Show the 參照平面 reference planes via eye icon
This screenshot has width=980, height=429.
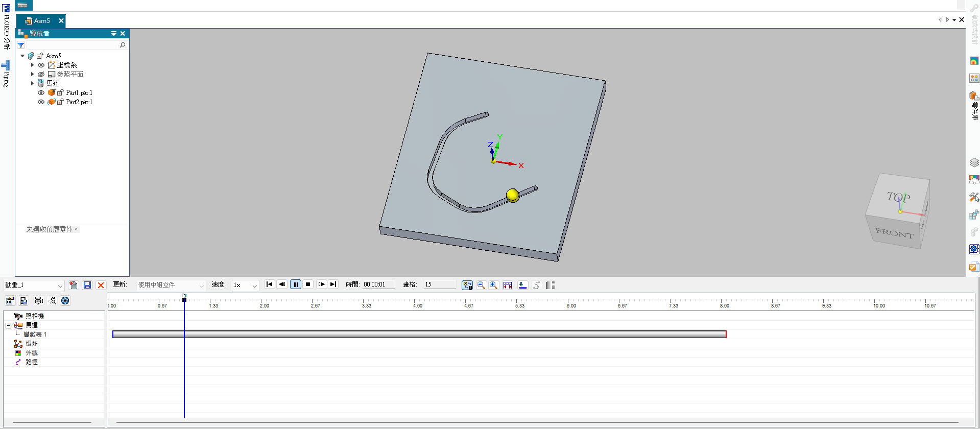click(x=41, y=75)
